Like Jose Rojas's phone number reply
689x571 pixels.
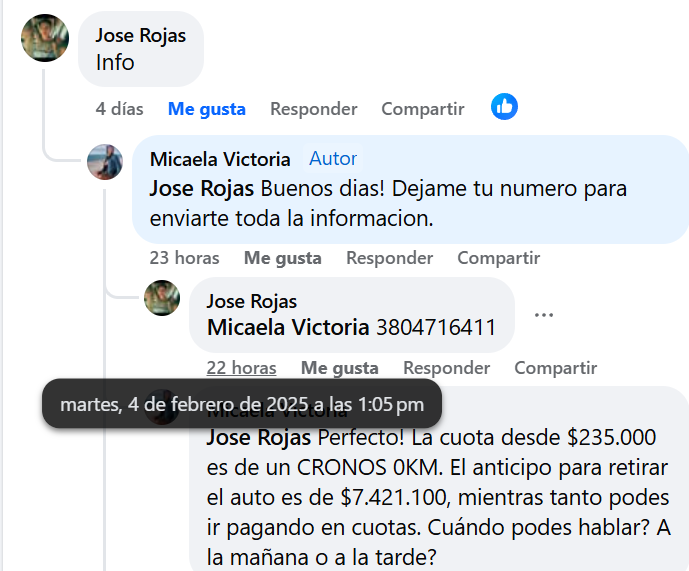[x=340, y=368]
